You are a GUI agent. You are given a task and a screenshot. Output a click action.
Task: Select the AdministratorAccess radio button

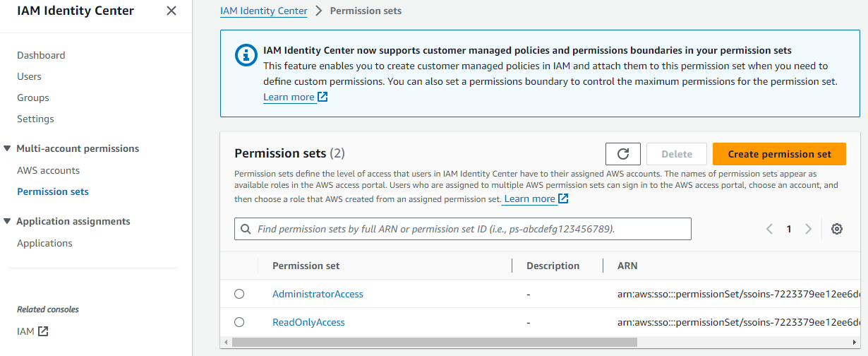click(239, 294)
